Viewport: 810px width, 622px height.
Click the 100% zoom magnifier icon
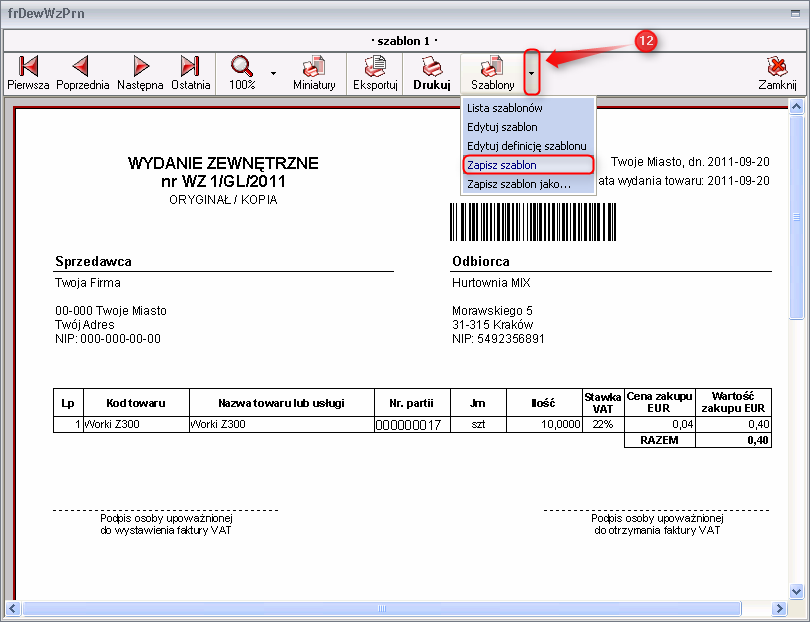point(242,73)
